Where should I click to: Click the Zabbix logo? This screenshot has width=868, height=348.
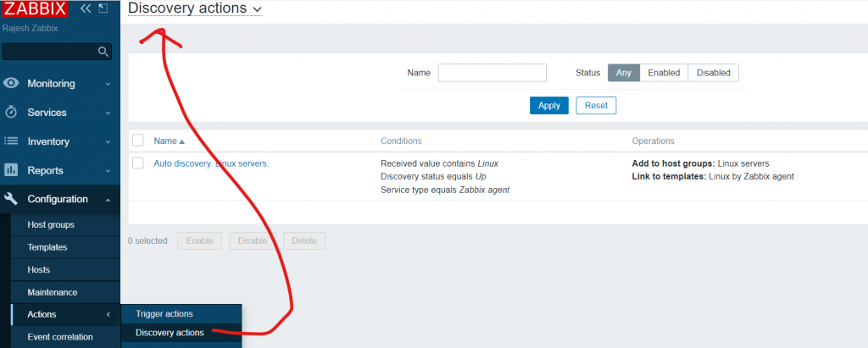tap(36, 11)
